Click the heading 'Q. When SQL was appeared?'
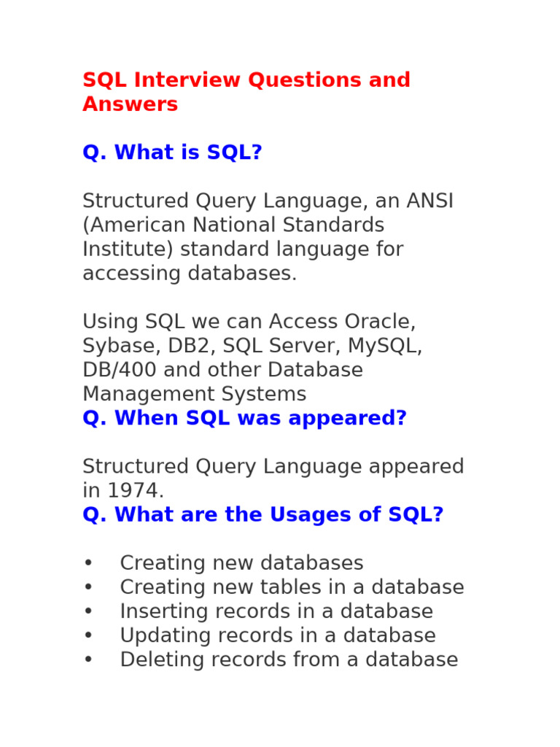The height and width of the screenshot is (747, 560). coord(244,419)
